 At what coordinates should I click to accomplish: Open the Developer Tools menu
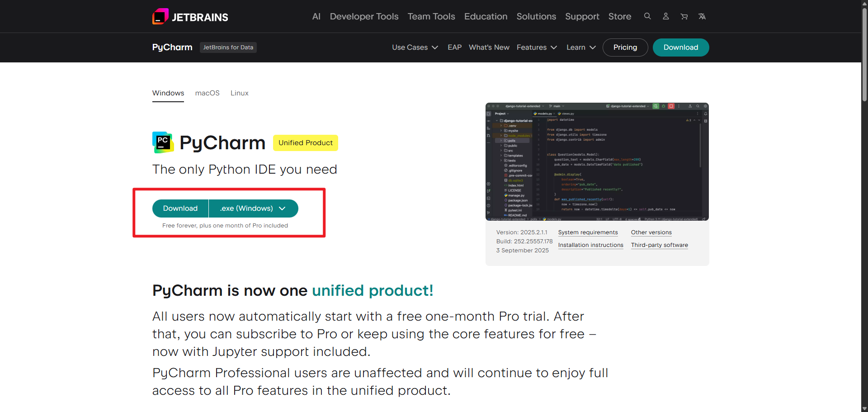point(364,16)
